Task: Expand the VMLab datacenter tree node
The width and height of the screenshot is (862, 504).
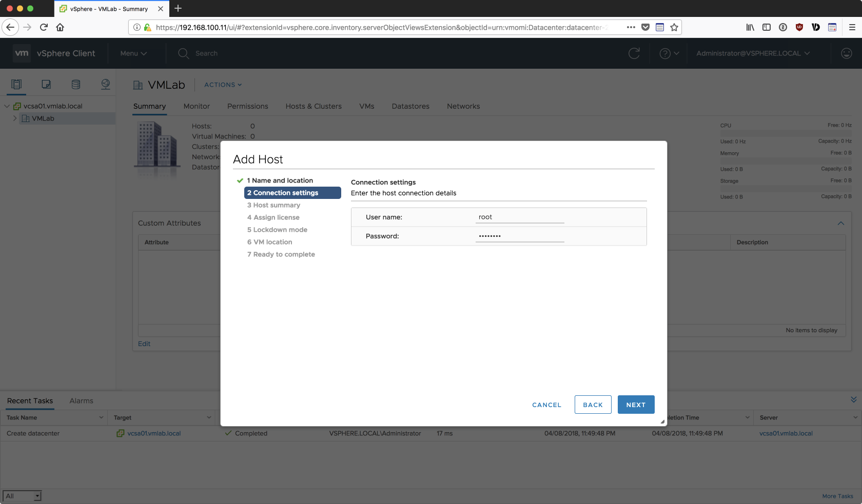Action: (x=15, y=118)
